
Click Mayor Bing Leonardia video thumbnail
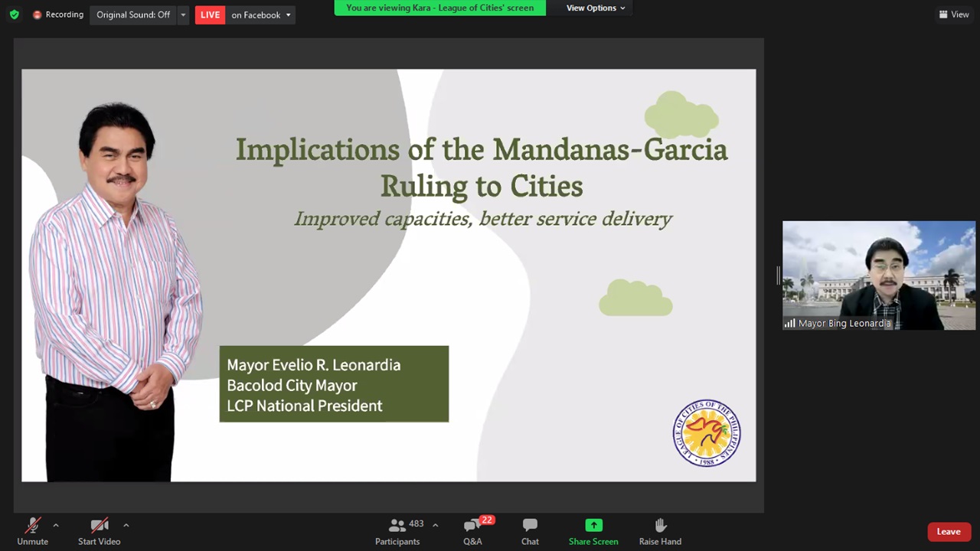tap(879, 275)
